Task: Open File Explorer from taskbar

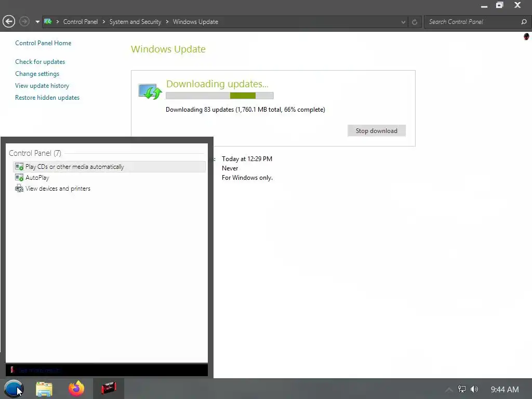Action: (44, 389)
